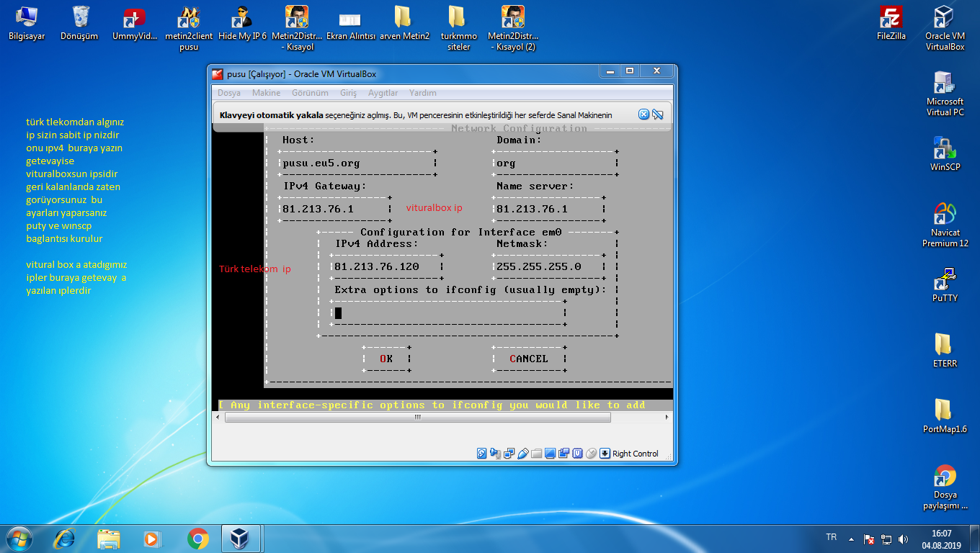Open Windows Explorer from the taskbar
Screen dimensions: 980x553
[x=109, y=539]
